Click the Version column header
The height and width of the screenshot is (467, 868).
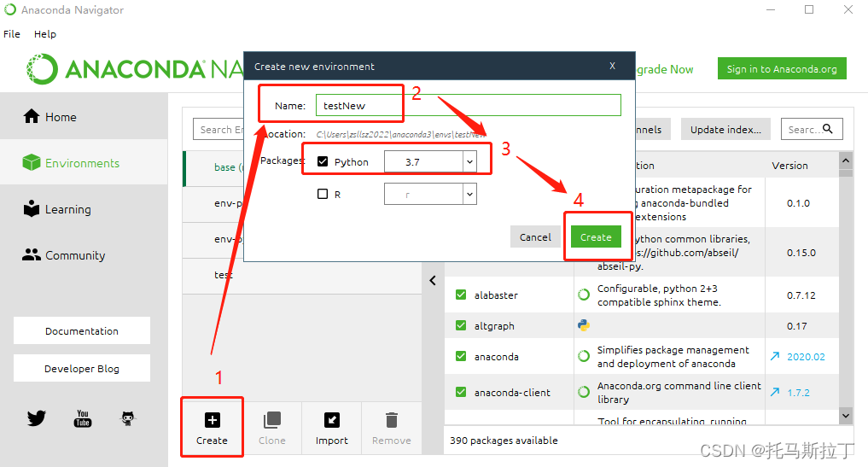pyautogui.click(x=790, y=165)
